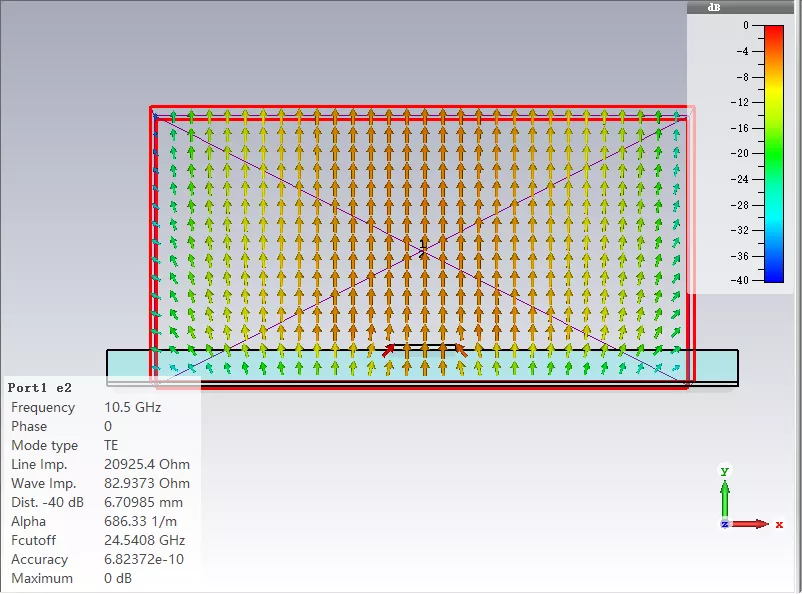
Task: Select the 10.5 GHz frequency value
Action: pyautogui.click(x=132, y=407)
